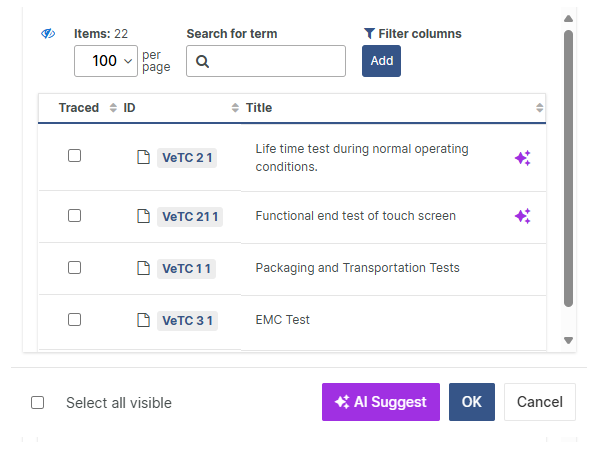
Task: Click the document icon beside VeTC 2 1
Action: click(143, 157)
